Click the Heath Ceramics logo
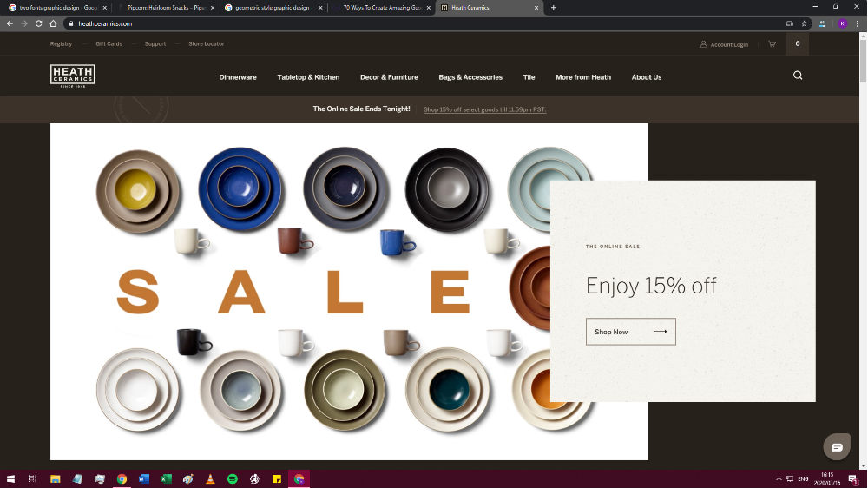868x488 pixels. point(72,76)
